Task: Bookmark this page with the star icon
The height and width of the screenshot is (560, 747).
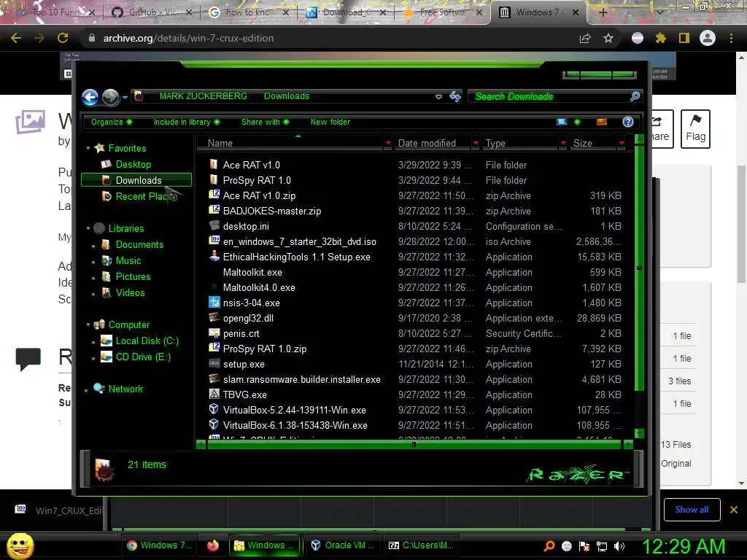Action: tap(608, 38)
